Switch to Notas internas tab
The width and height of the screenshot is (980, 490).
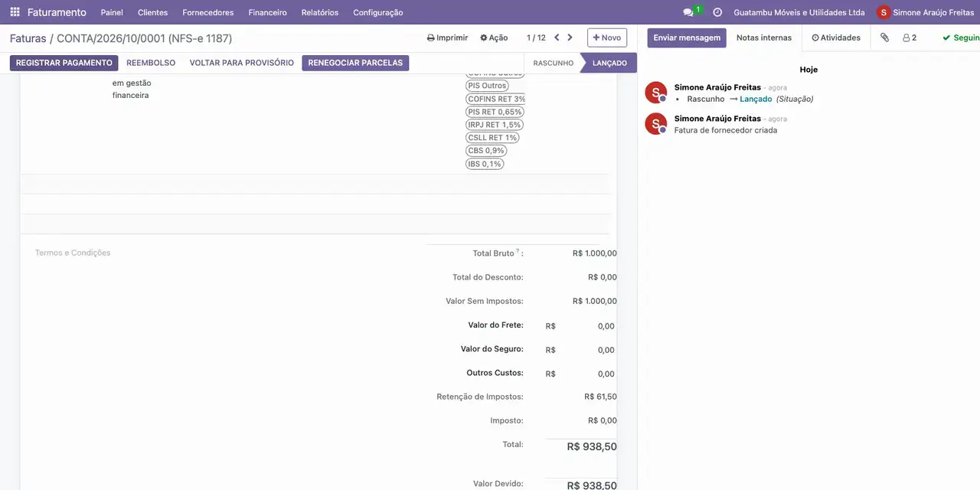(764, 38)
